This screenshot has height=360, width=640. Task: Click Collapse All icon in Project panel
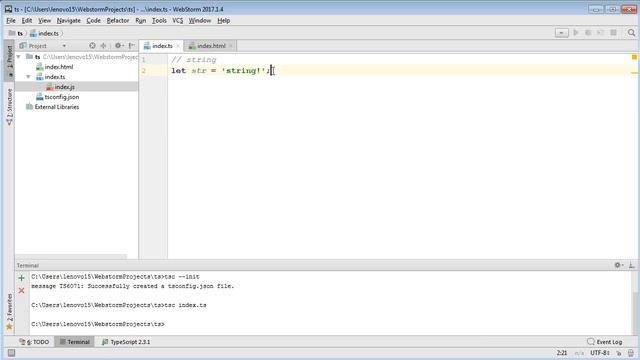point(103,46)
